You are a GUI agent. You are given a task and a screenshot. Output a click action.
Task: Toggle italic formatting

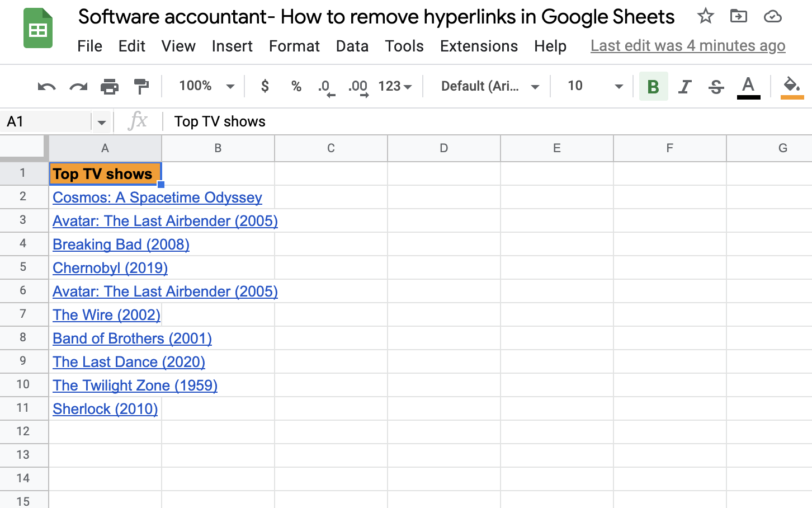[x=684, y=87]
